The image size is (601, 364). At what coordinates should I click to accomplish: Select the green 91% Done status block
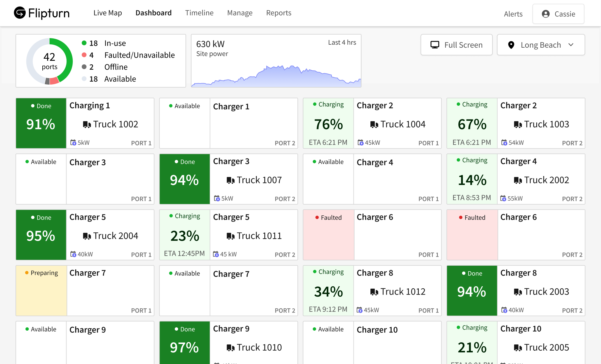41,123
